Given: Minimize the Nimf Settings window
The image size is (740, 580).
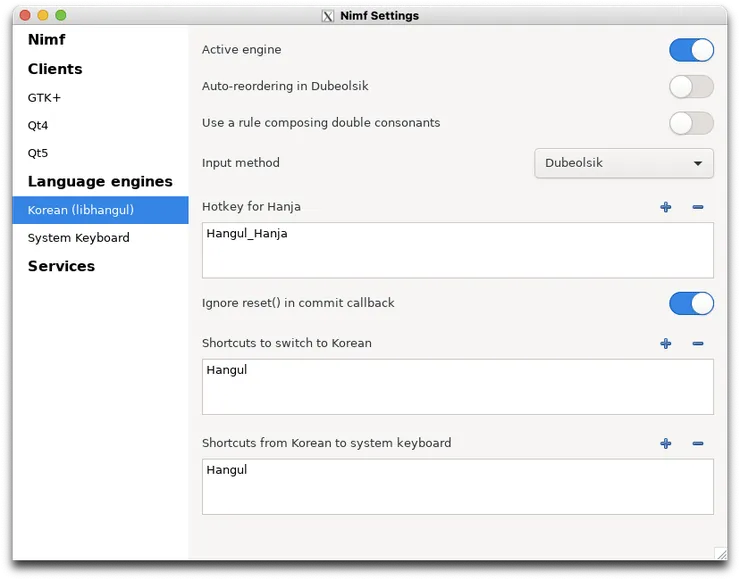Looking at the screenshot, I should [43, 16].
